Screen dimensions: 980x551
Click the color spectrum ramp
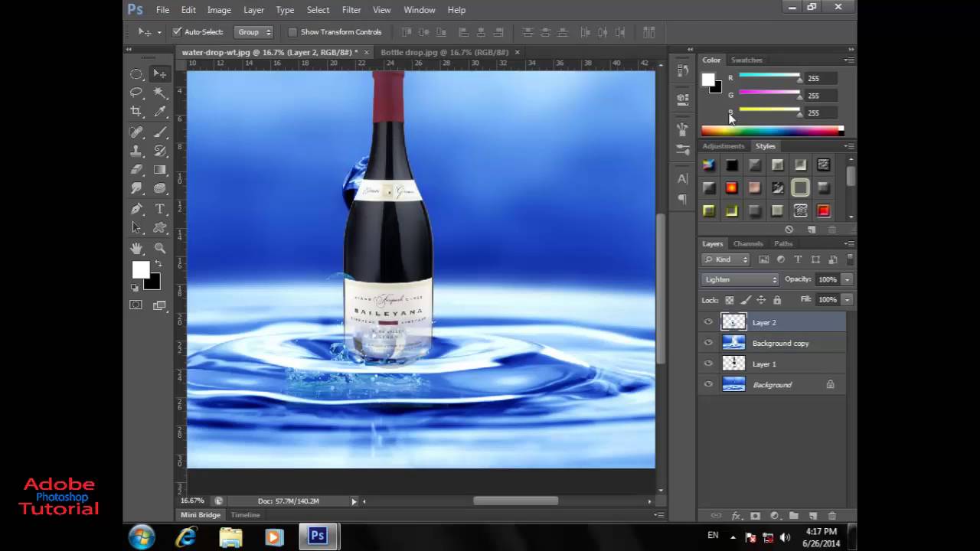click(772, 131)
